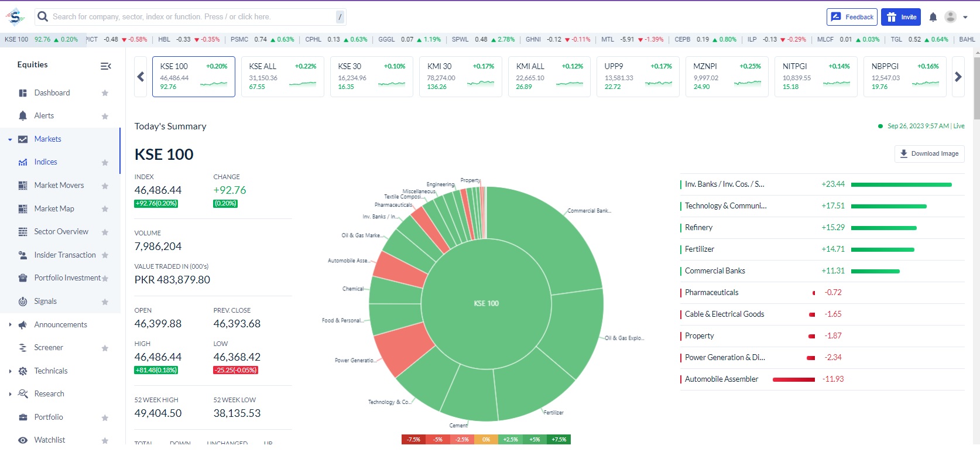Viewport: 980px width, 452px height.
Task: Select the KSE 100 index card
Action: (x=194, y=77)
